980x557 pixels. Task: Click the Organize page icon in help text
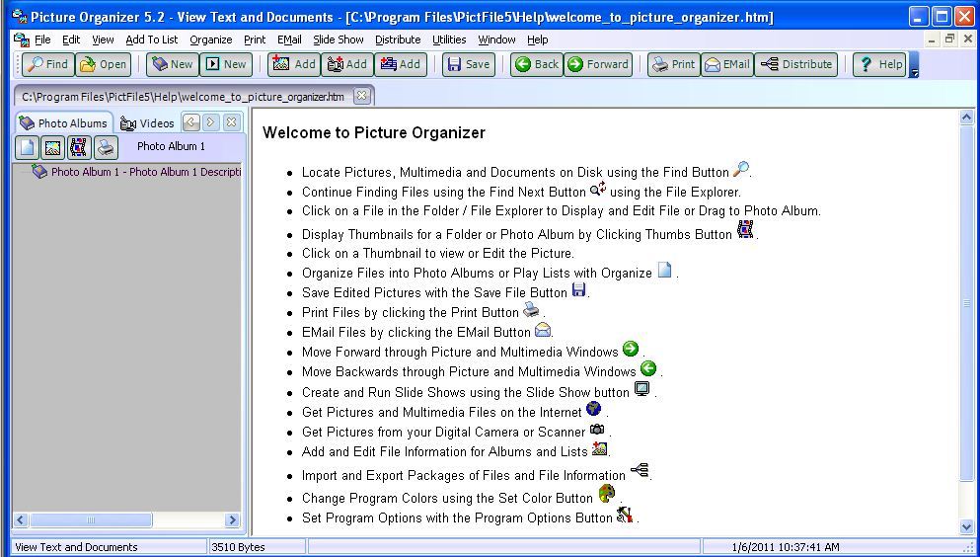[x=665, y=270]
